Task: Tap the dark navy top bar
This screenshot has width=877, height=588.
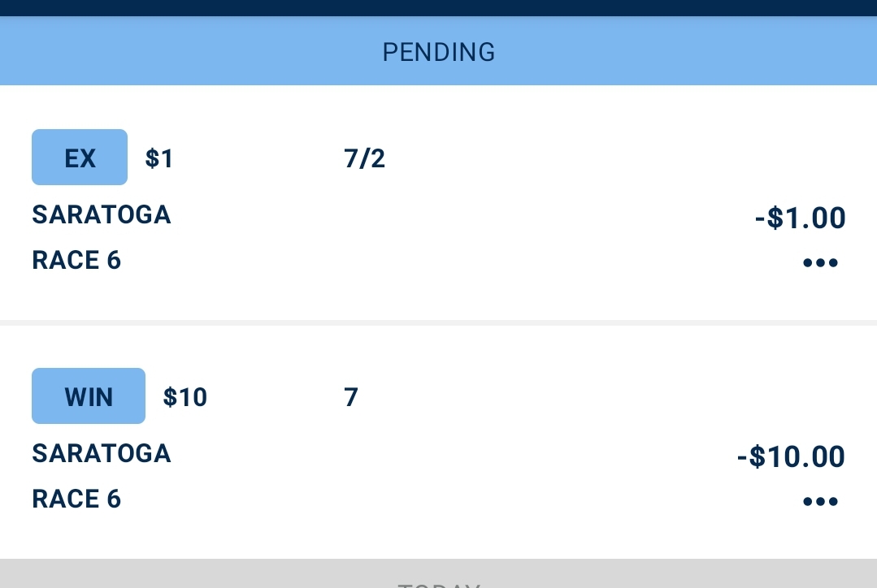Action: pos(439,8)
